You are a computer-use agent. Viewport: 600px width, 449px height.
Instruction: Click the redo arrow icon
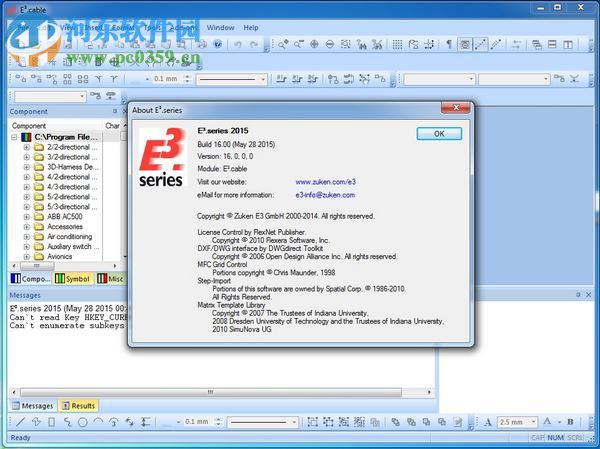253,44
